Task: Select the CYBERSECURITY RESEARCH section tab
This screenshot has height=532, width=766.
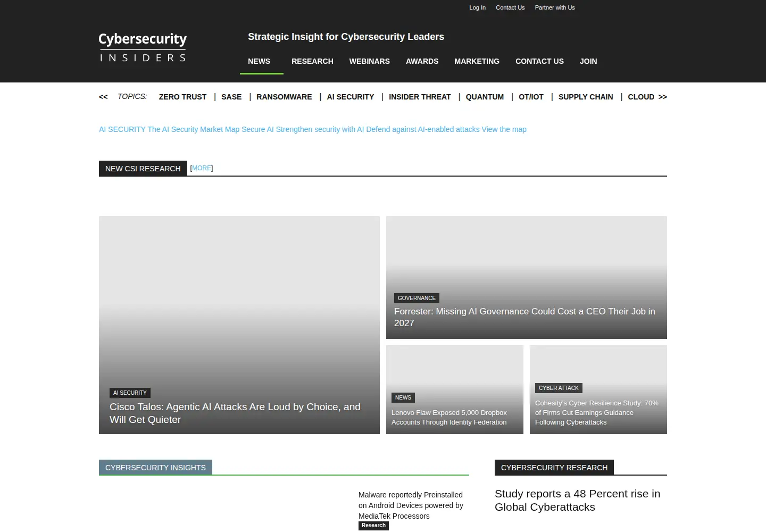Action: tap(554, 468)
